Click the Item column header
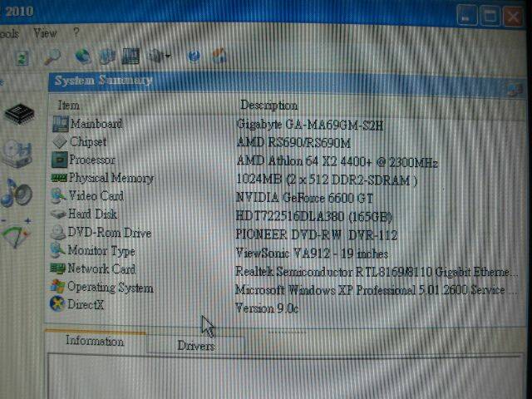Viewport: 532px width, 399px height. (69, 106)
